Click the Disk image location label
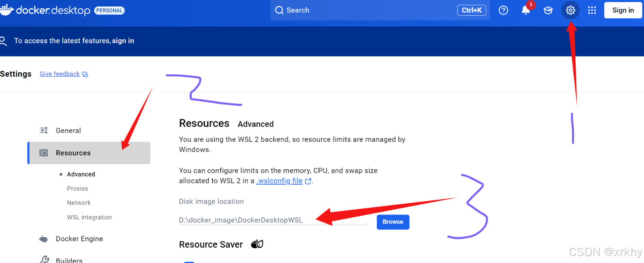 click(x=211, y=202)
